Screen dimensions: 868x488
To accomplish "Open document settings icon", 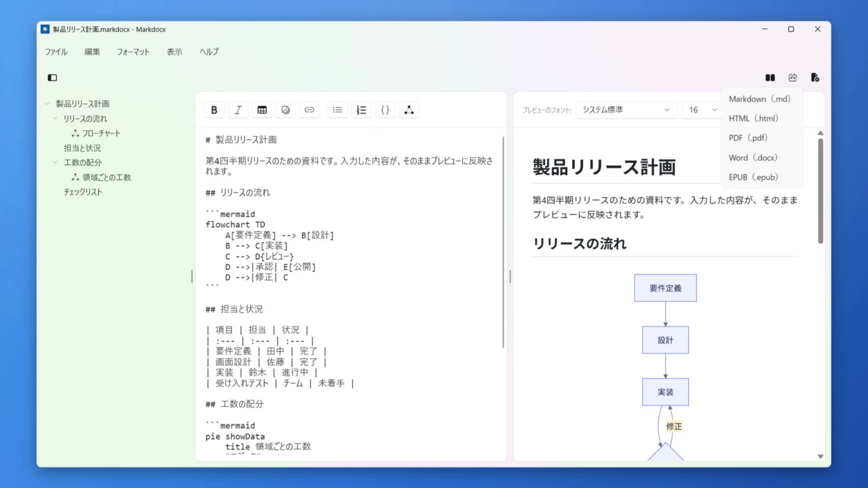I will [815, 78].
